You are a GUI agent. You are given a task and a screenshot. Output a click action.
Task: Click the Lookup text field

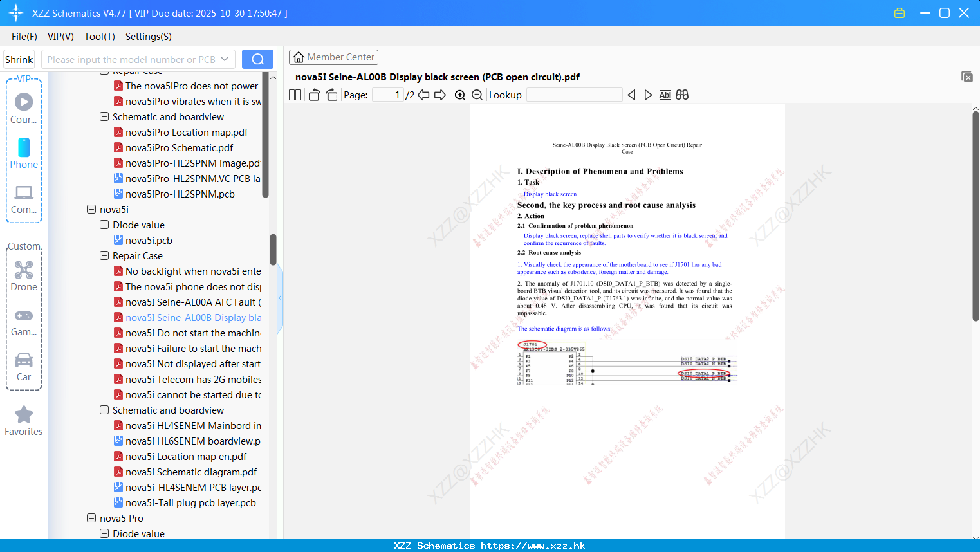[574, 95]
